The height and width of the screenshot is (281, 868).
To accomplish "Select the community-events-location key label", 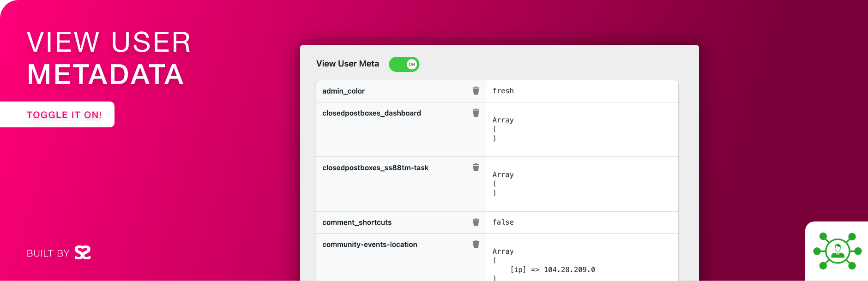I will [x=369, y=245].
